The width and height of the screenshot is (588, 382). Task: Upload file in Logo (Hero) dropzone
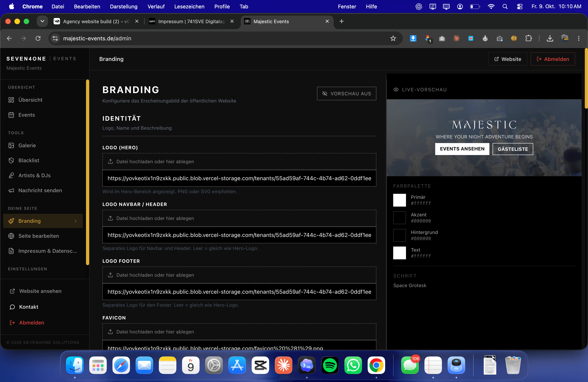pos(239,162)
